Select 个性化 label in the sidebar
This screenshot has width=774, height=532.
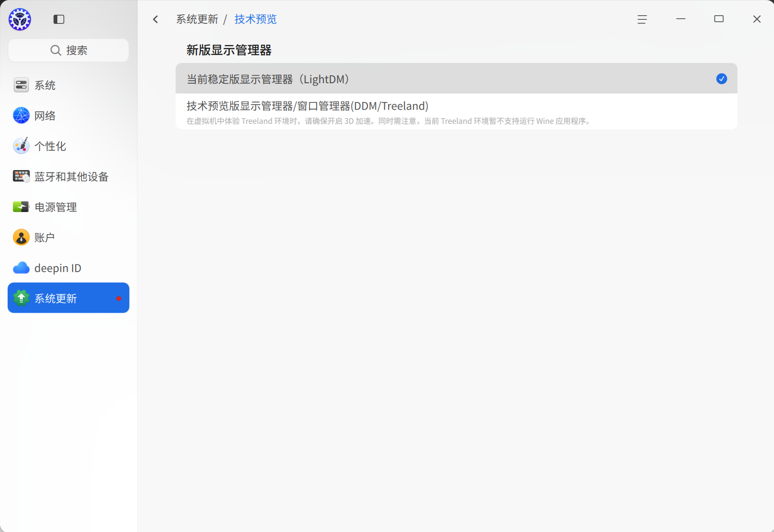[x=50, y=146]
